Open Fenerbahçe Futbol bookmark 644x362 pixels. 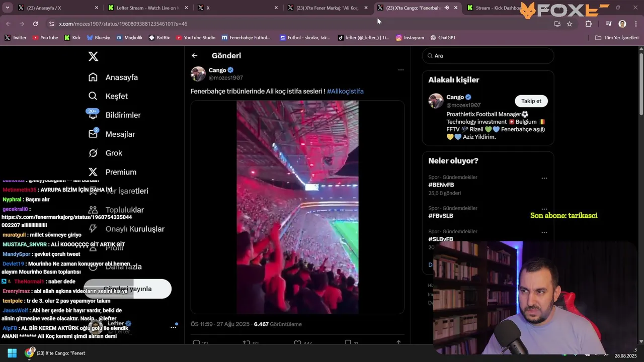point(246,38)
